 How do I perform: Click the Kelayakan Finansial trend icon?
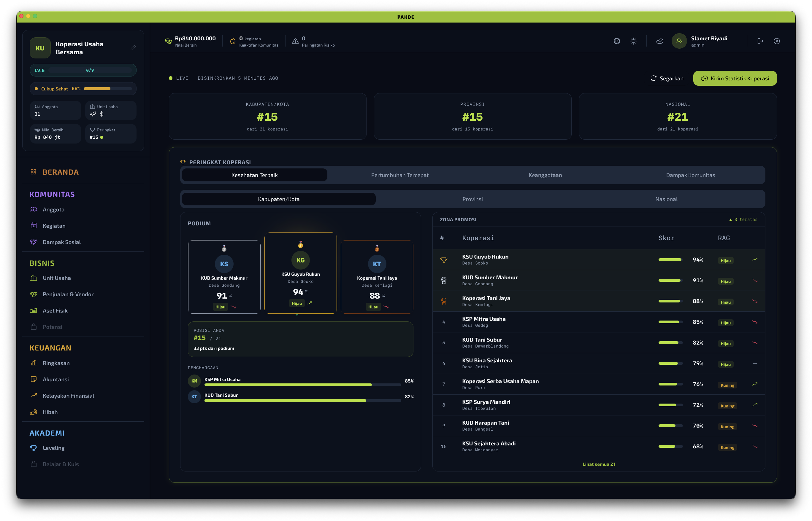point(34,396)
